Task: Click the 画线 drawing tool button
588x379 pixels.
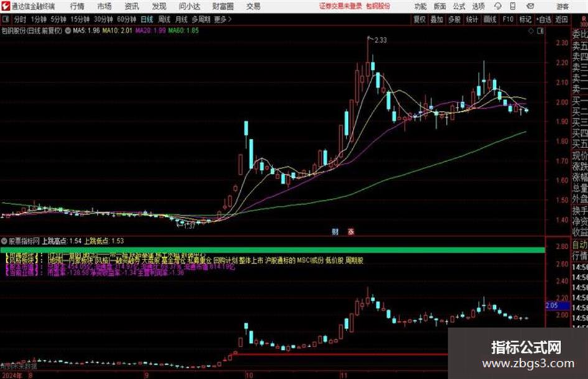Action: coord(490,19)
